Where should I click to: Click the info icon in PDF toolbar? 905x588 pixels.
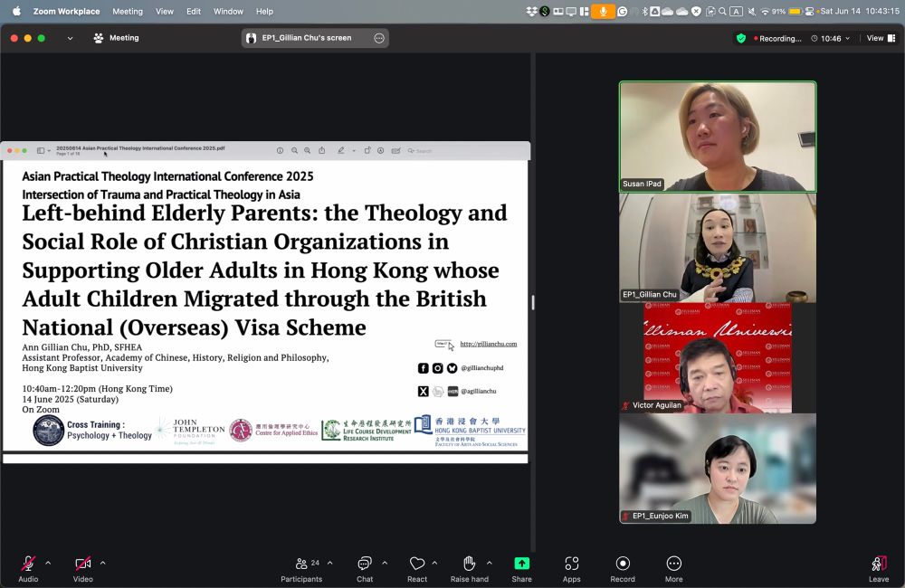[x=280, y=150]
